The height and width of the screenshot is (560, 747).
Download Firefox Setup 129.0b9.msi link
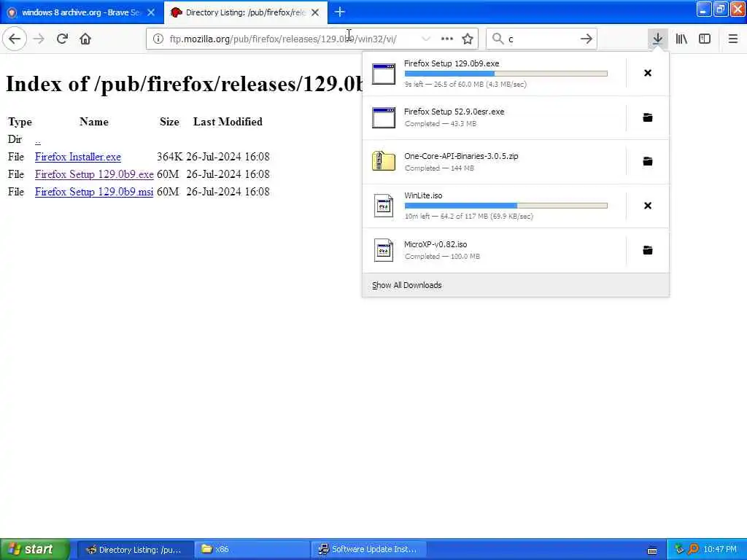pos(94,192)
